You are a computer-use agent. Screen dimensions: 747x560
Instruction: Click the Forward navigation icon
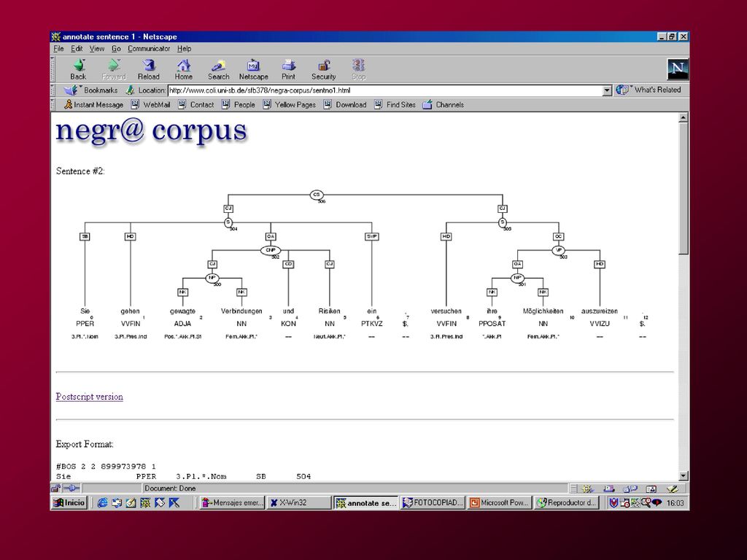(113, 69)
